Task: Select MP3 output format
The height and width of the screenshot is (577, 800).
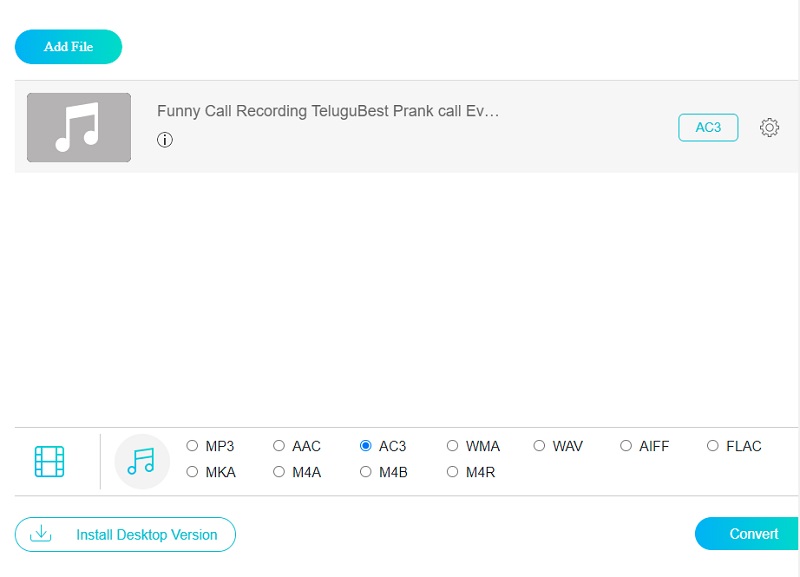Action: tap(193, 446)
